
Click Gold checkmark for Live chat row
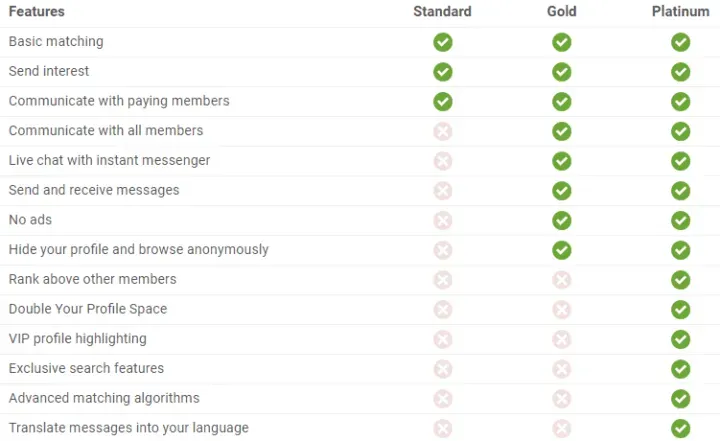click(x=562, y=161)
